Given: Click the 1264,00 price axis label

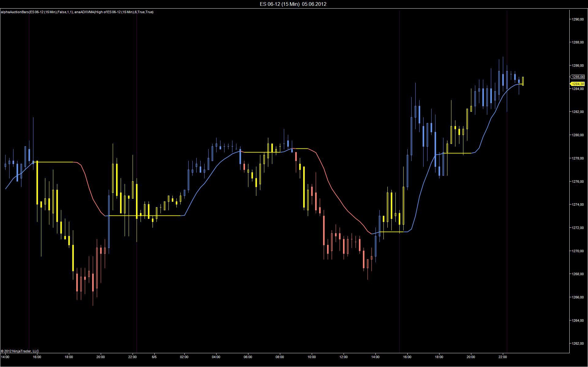Looking at the screenshot, I should (578, 320).
